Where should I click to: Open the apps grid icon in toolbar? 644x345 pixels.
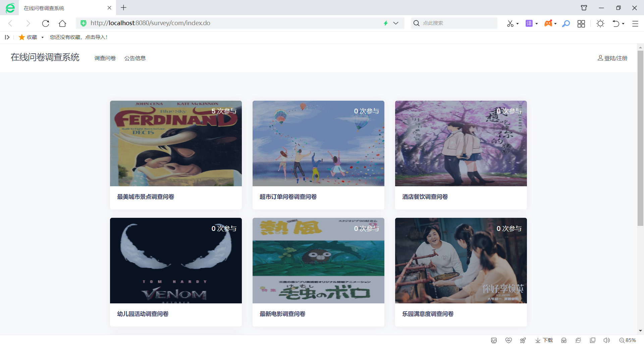pos(581,23)
